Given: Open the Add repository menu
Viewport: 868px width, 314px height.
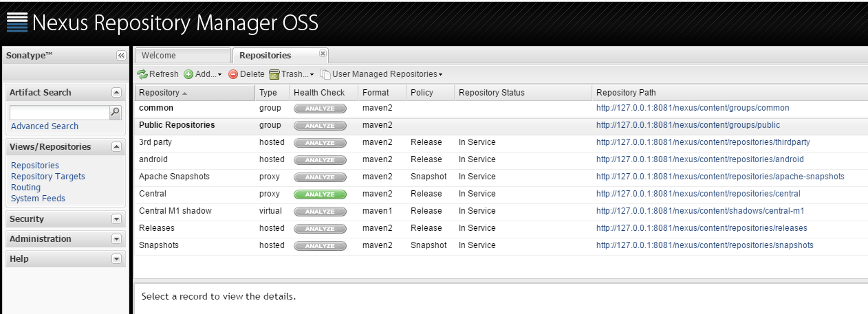Looking at the screenshot, I should pyautogui.click(x=202, y=74).
